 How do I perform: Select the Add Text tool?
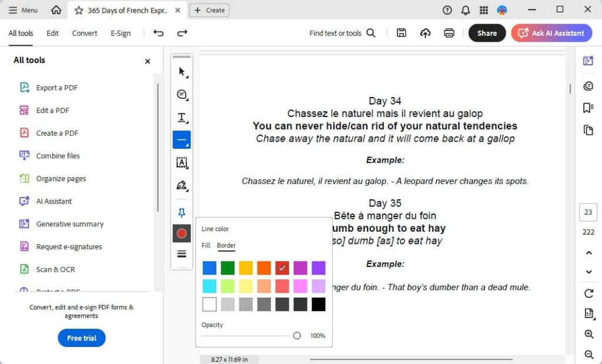coord(182,117)
